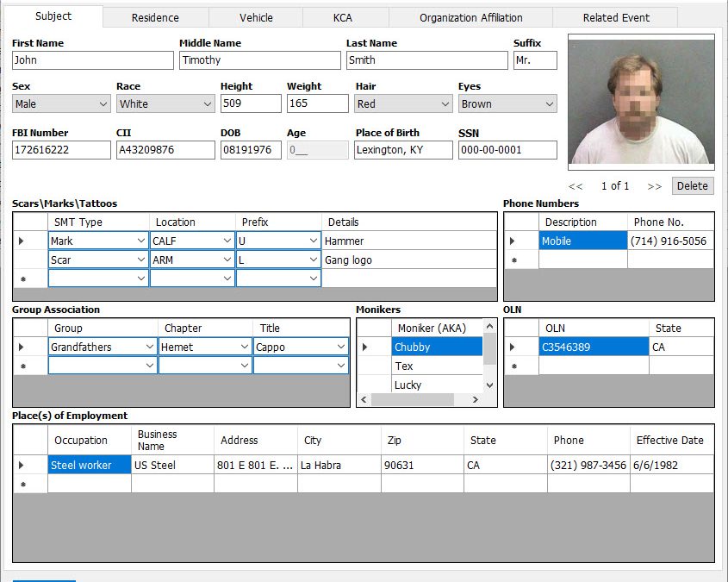Select the Tex moniker entry

(436, 366)
